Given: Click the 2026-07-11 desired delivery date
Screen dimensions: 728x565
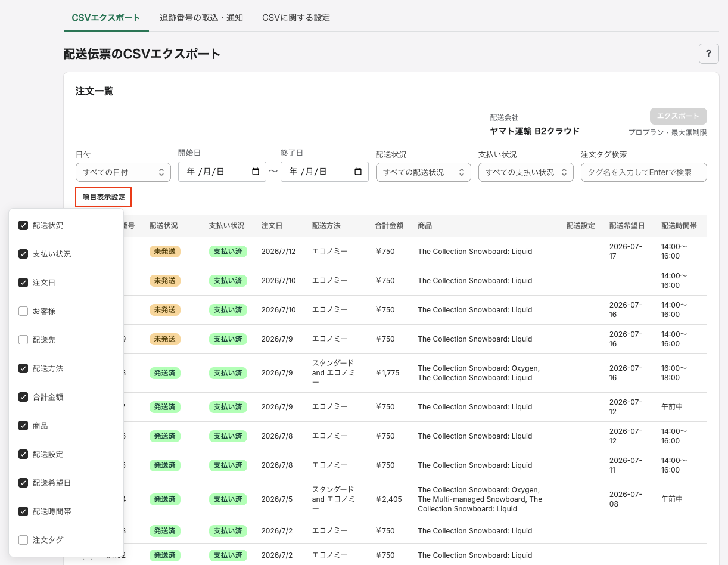Looking at the screenshot, I should (626, 465).
